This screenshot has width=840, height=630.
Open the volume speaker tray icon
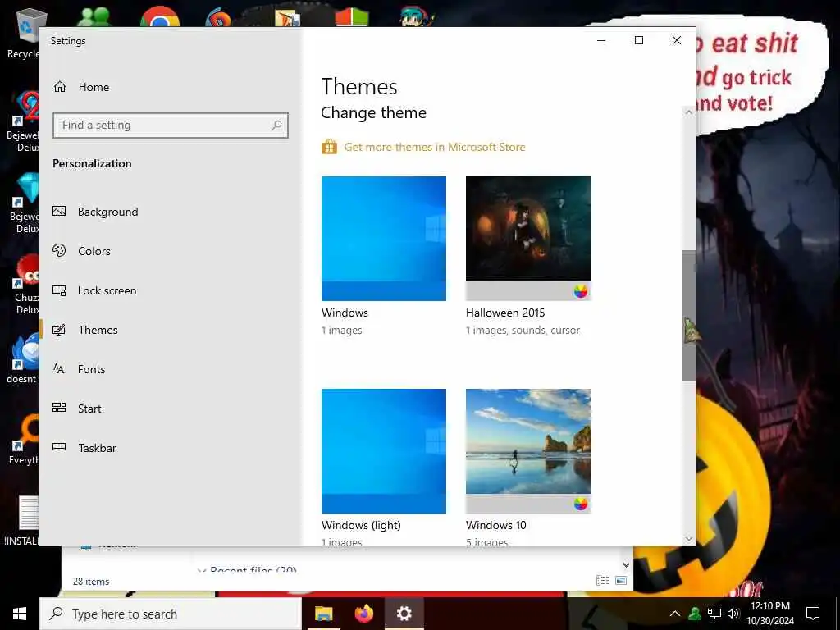tap(733, 614)
